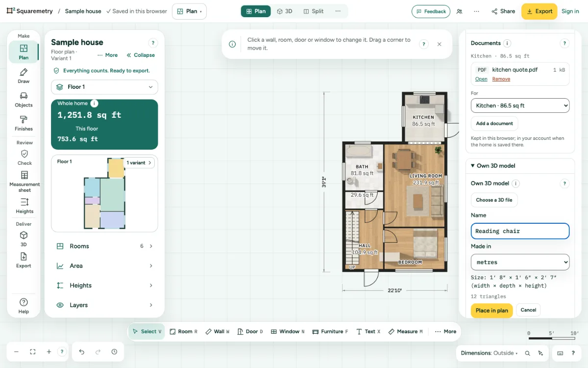Open the Dimensions: Outside dropdown
The image size is (588, 368).
pos(489,353)
